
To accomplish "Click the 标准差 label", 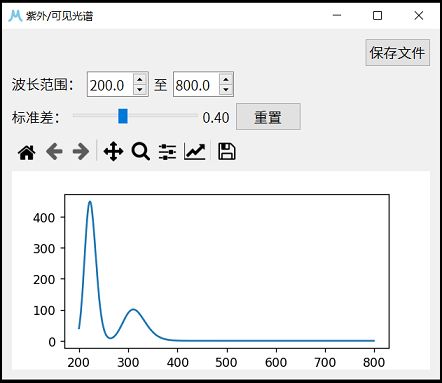I will (x=35, y=117).
